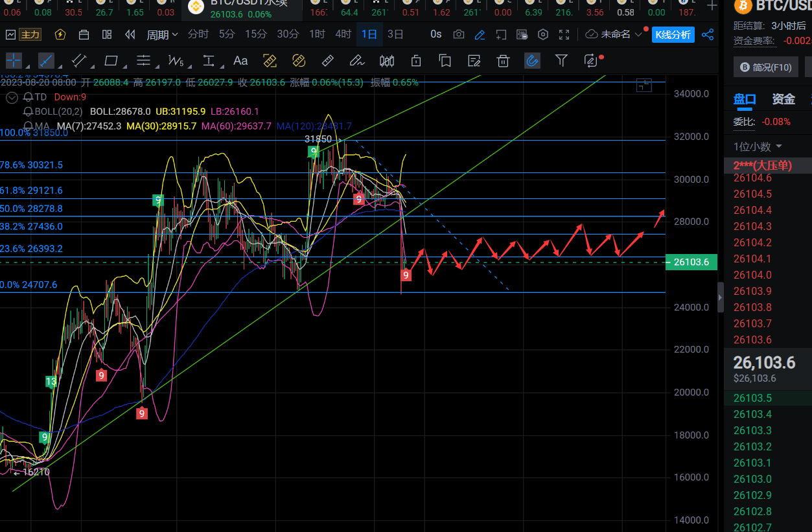The image size is (812, 532).
Task: Toggle the BOLL indicator alert bell
Action: pos(28,111)
